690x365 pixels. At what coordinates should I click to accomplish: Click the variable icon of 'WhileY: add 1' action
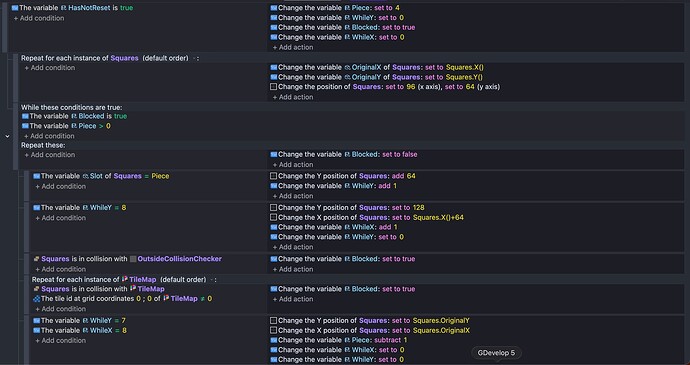[274, 186]
